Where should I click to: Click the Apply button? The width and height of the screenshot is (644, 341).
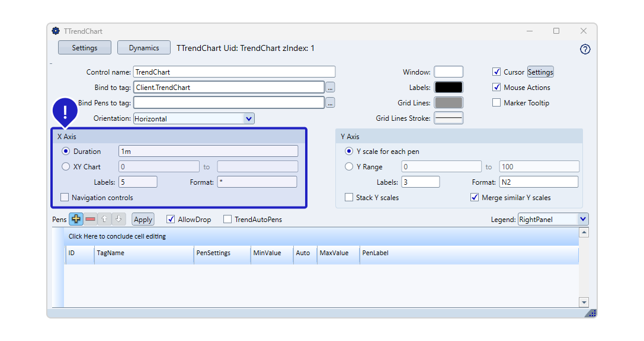point(143,220)
